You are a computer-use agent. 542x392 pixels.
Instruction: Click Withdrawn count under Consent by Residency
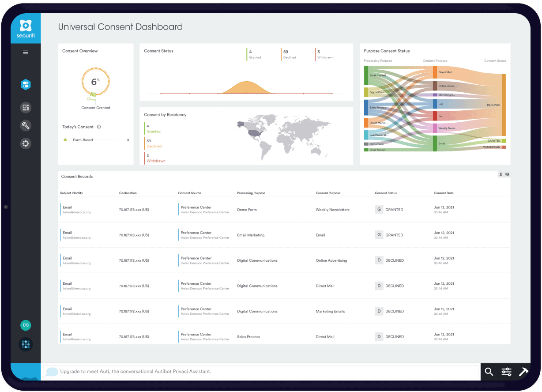155,158
